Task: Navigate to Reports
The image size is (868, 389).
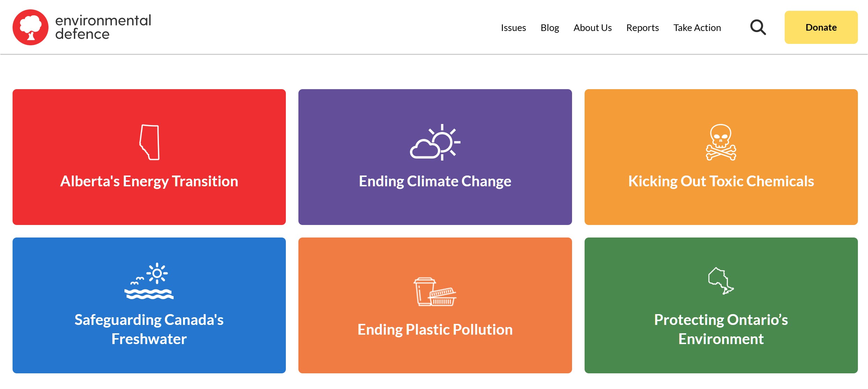Action: (x=642, y=28)
